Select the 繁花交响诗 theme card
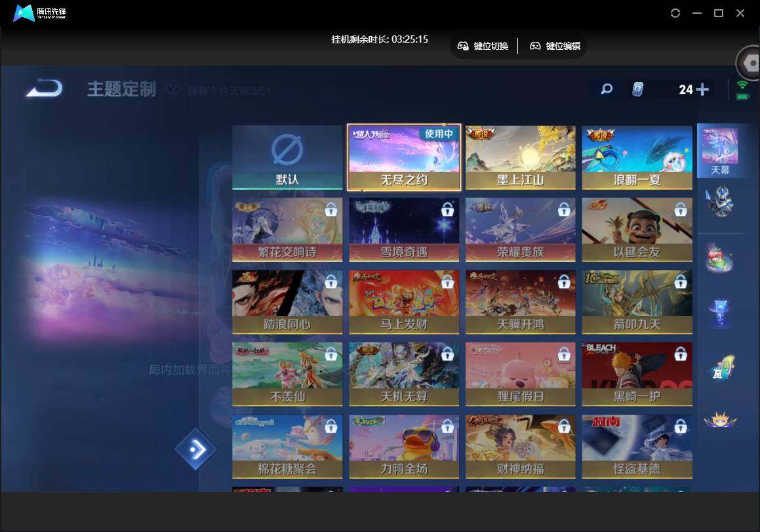 coord(287,230)
